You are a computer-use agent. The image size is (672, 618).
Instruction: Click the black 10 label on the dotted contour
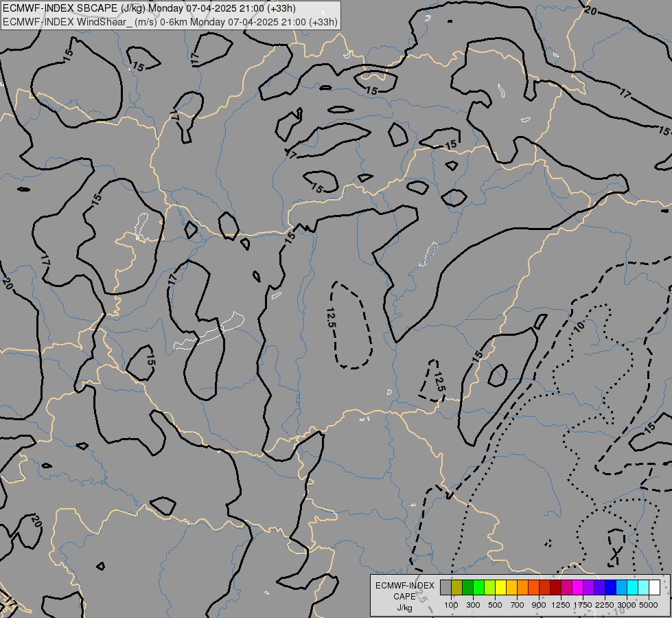[x=579, y=328]
